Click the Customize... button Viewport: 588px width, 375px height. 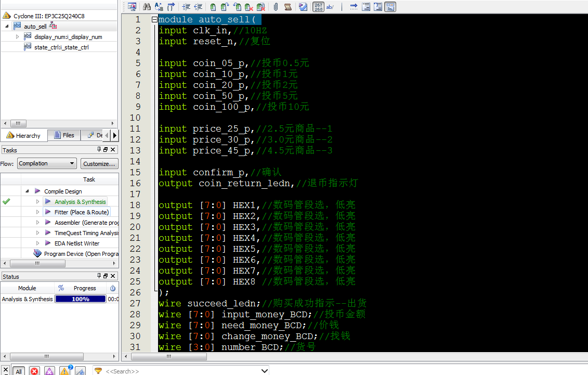(x=99, y=164)
